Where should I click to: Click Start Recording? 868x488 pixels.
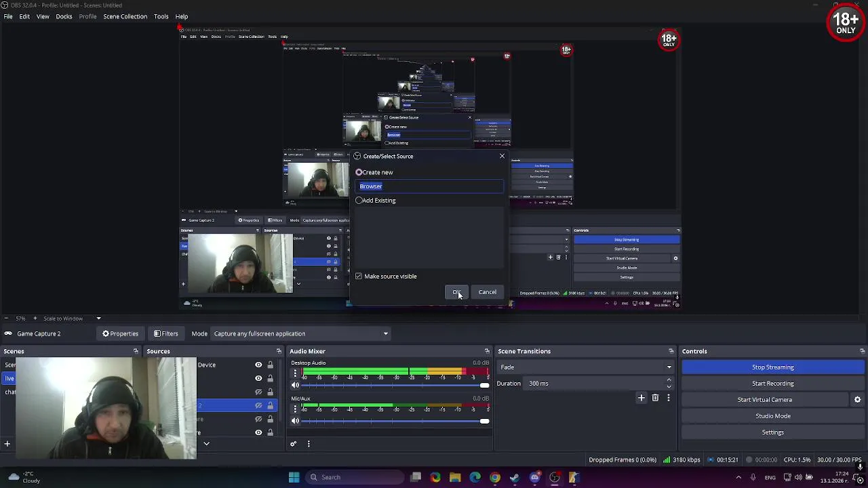(772, 384)
